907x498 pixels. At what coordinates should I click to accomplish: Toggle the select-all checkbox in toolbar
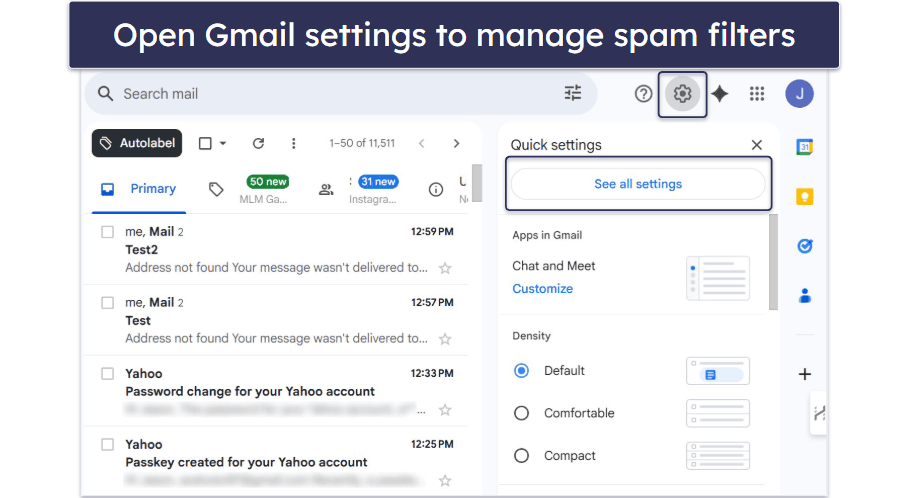coord(205,143)
